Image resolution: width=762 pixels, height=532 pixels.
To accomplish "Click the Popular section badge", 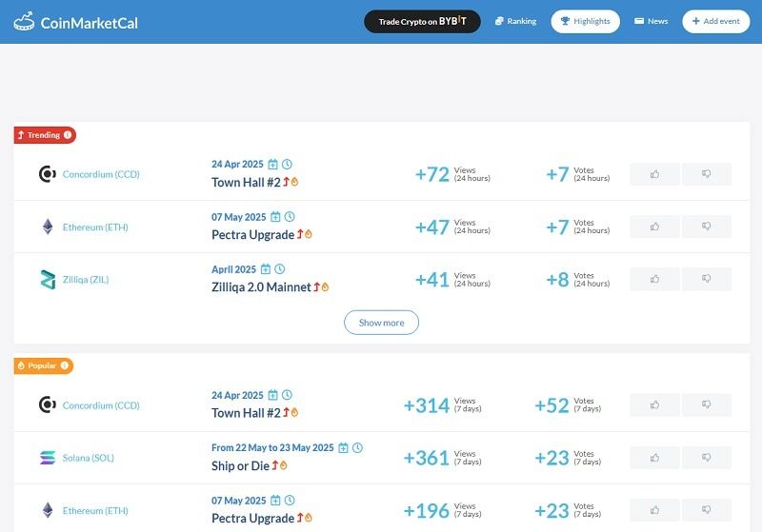I will pyautogui.click(x=43, y=365).
